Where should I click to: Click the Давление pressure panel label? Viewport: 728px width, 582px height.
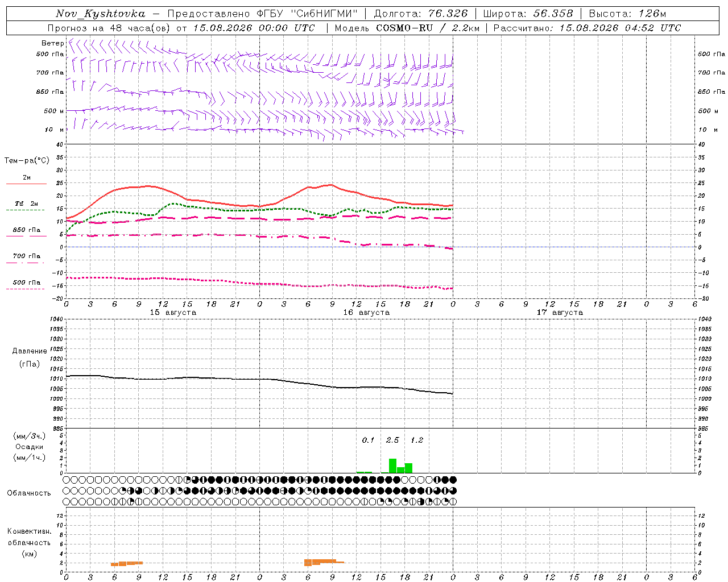point(30,351)
